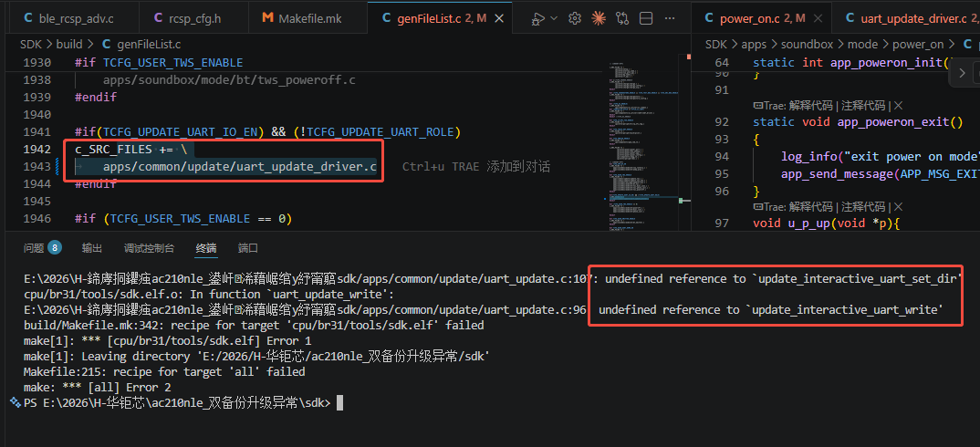Switch to the rcsp_cfg.h tab
The height and width of the screenshot is (447, 980).
point(193,19)
